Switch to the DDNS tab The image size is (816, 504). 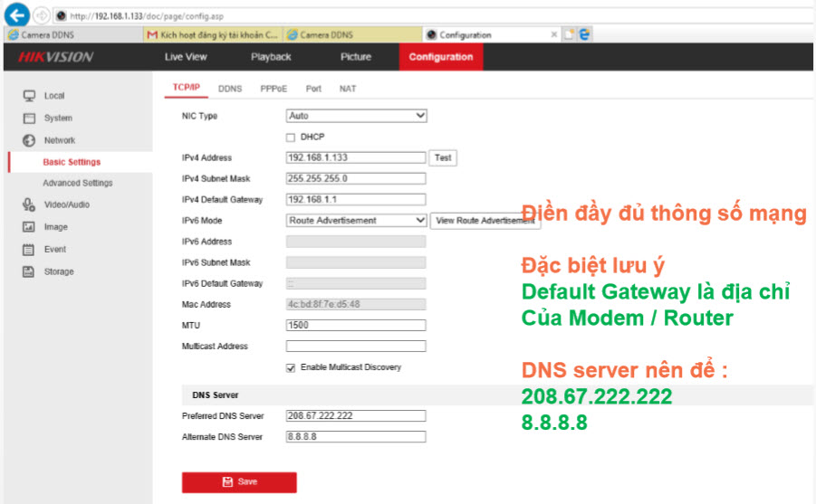230,89
